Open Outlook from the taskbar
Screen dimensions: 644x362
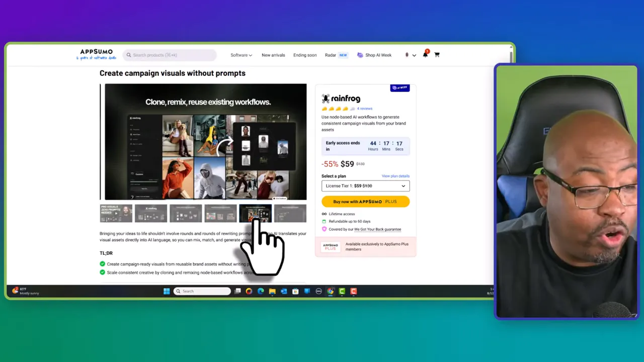click(x=284, y=291)
